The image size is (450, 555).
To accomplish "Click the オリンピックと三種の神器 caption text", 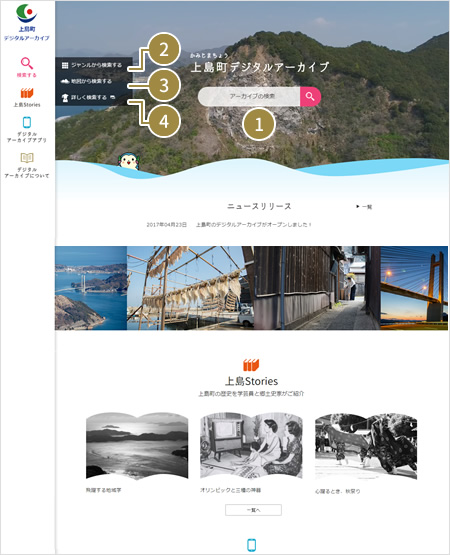I will pyautogui.click(x=230, y=491).
